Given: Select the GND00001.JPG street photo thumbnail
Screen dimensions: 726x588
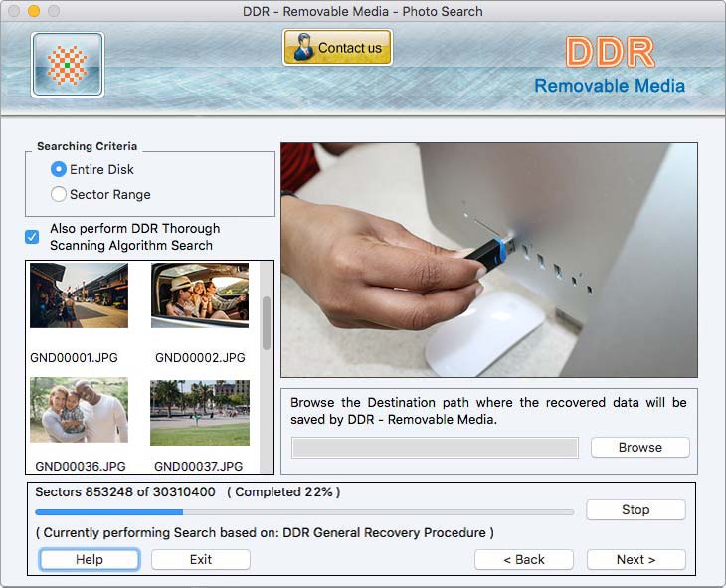Looking at the screenshot, I should pyautogui.click(x=80, y=295).
